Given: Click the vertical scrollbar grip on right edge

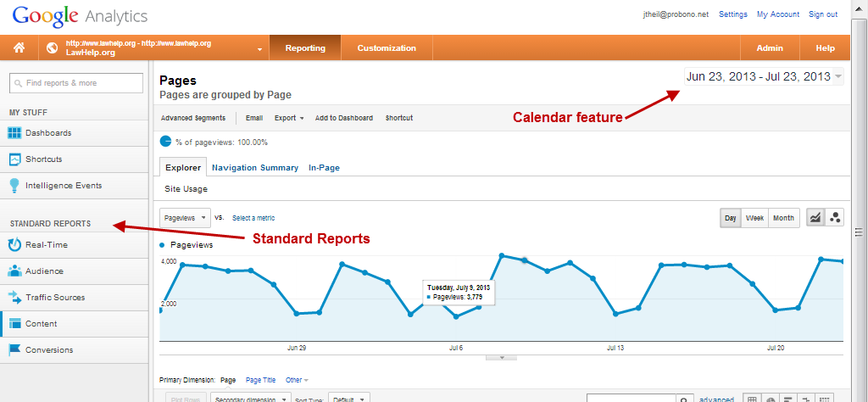Looking at the screenshot, I should click(x=859, y=232).
